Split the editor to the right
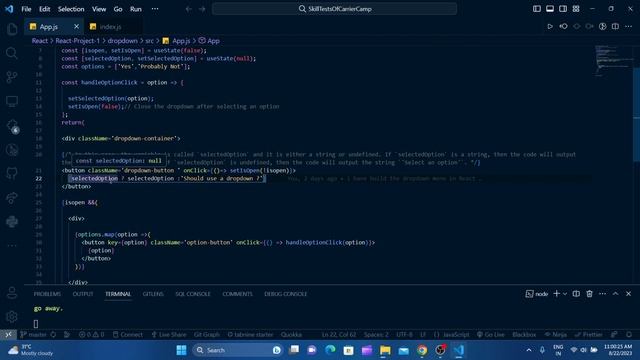 615,27
